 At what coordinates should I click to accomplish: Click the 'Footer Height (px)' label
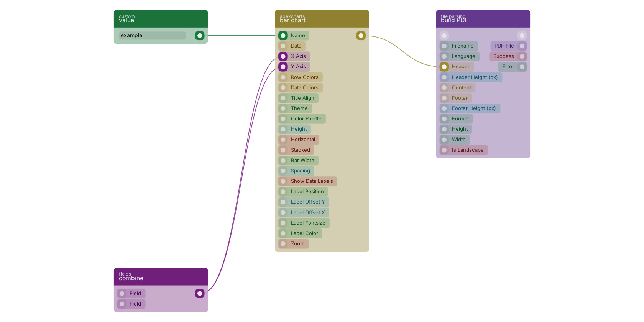pyautogui.click(x=474, y=108)
